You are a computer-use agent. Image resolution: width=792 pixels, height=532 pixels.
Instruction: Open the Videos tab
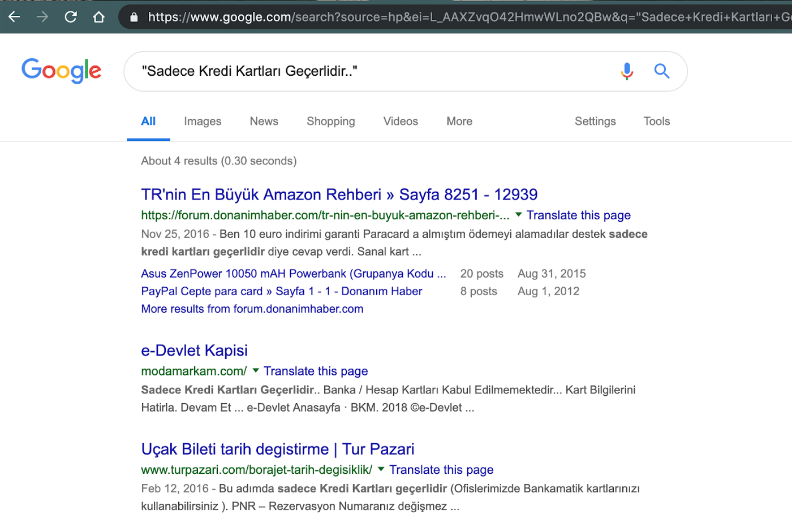click(401, 121)
